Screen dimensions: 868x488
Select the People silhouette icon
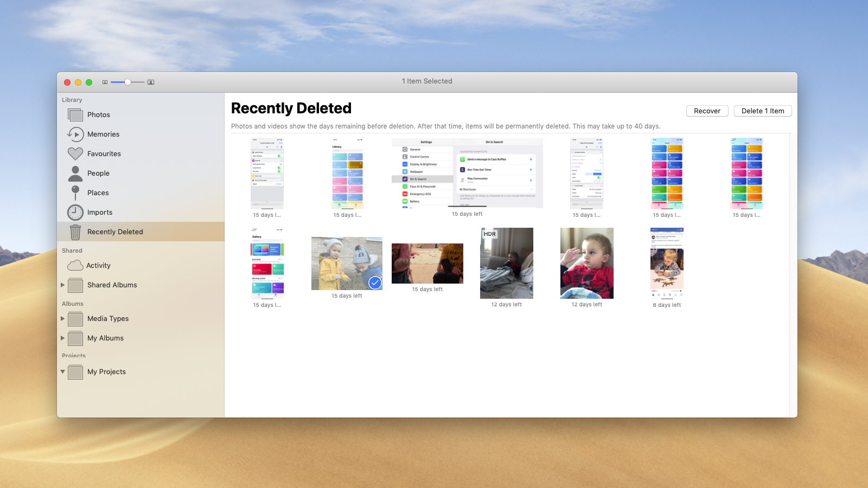coord(75,173)
